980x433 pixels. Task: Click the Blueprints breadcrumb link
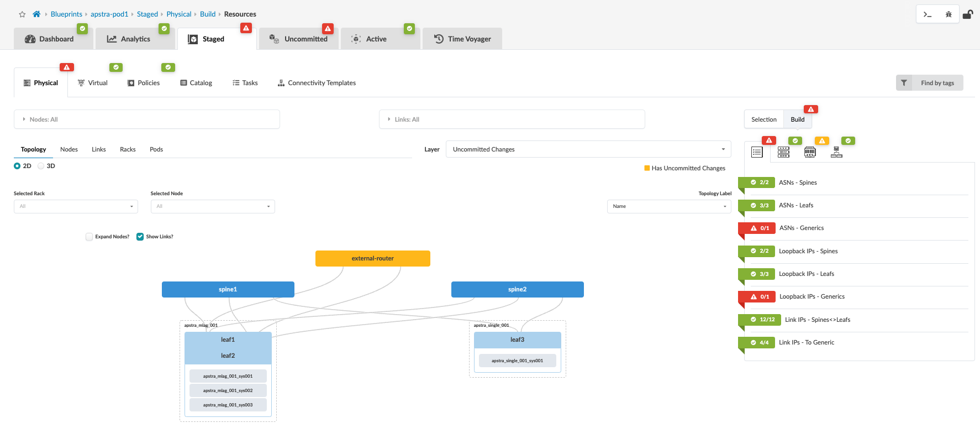[x=66, y=14]
